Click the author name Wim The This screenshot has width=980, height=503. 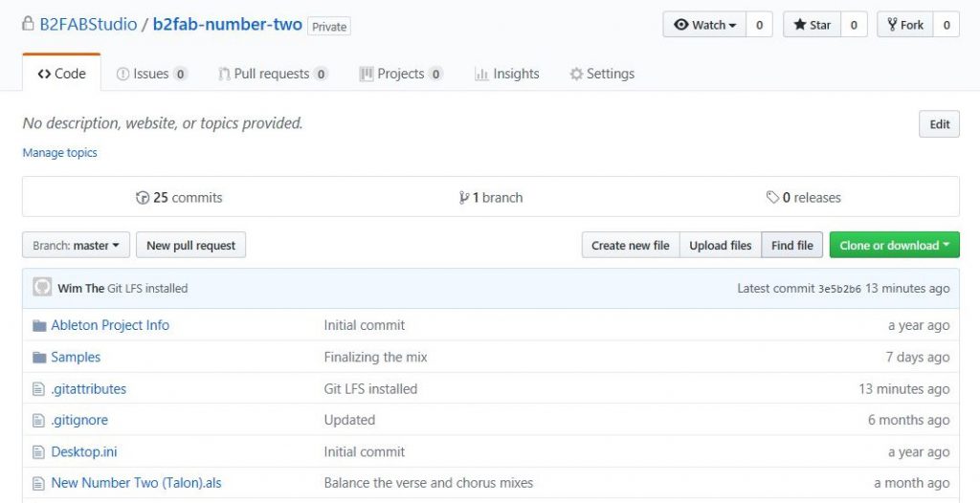(x=80, y=289)
